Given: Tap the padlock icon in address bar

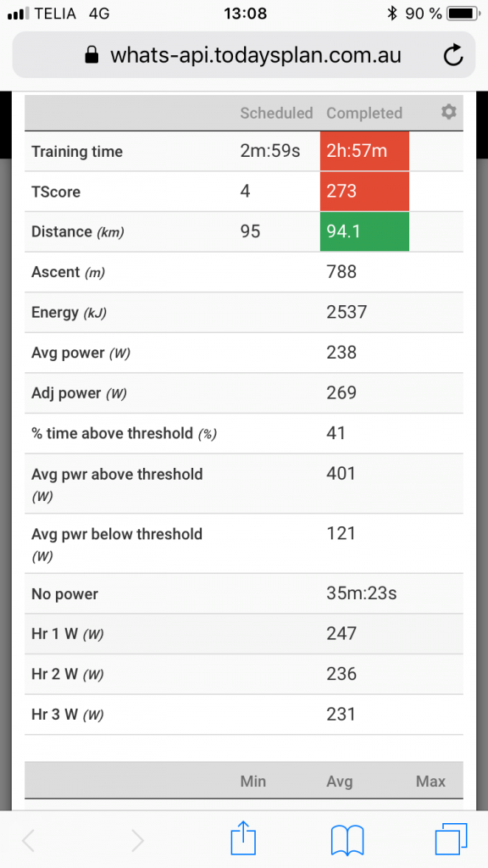Looking at the screenshot, I should coord(91,55).
